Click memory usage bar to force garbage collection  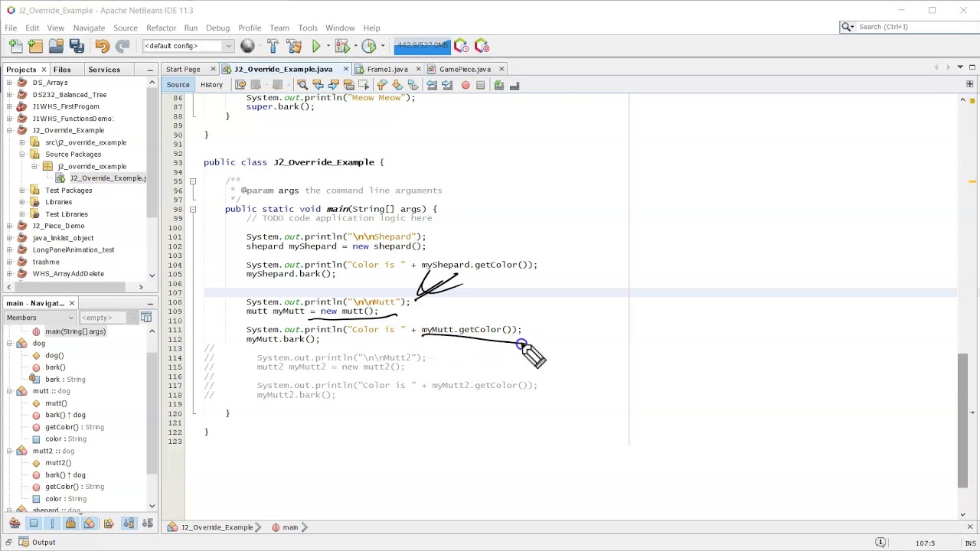[x=422, y=46]
